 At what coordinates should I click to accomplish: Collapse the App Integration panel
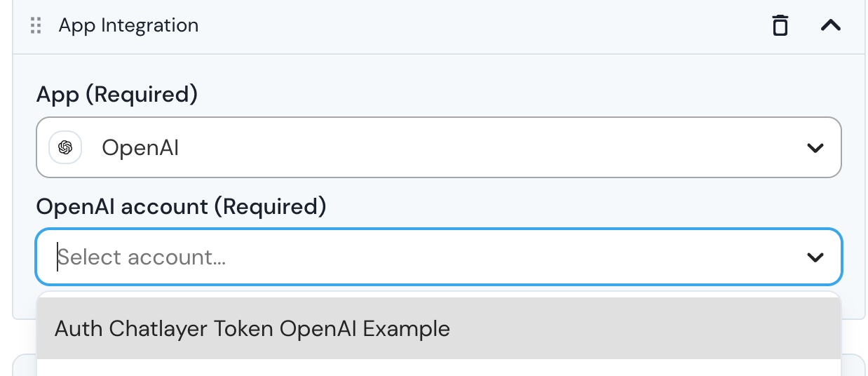pyautogui.click(x=830, y=26)
